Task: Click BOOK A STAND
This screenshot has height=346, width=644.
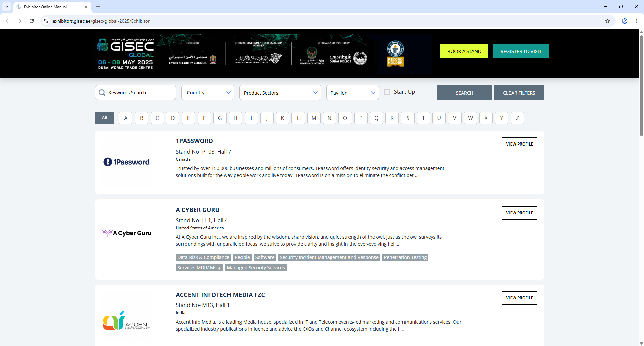Action: coord(464,51)
